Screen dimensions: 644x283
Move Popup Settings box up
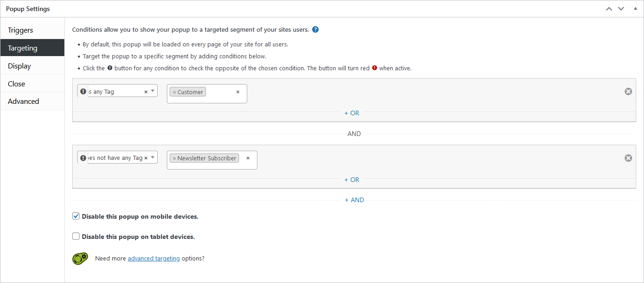point(609,8)
